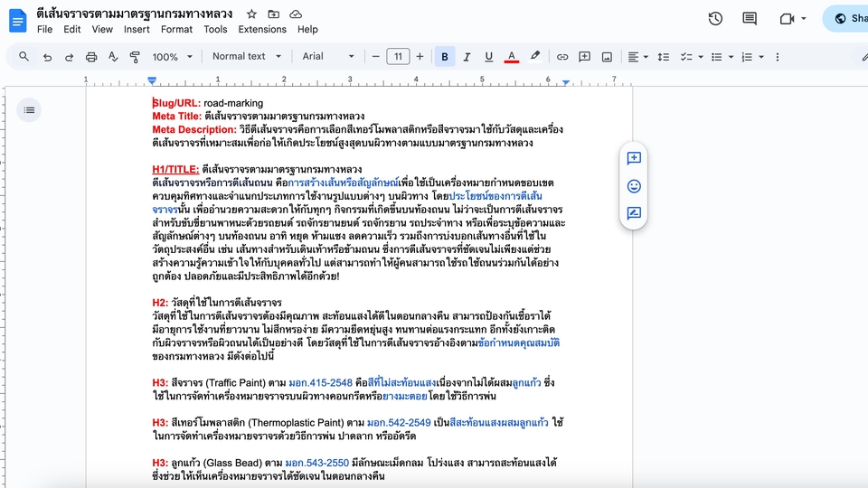
Task: Add a comment from the toolbar
Action: tap(584, 56)
